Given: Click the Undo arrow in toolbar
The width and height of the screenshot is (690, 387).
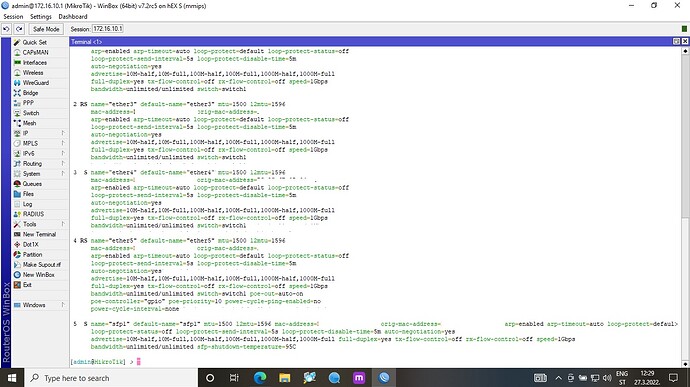Looking at the screenshot, I should click(x=6, y=29).
